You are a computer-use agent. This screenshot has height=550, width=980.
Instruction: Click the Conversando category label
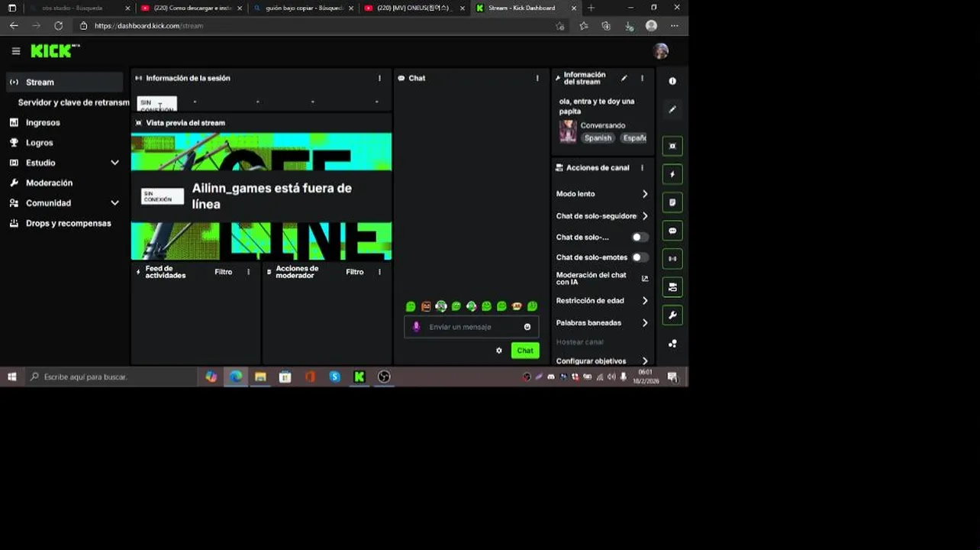pyautogui.click(x=603, y=125)
